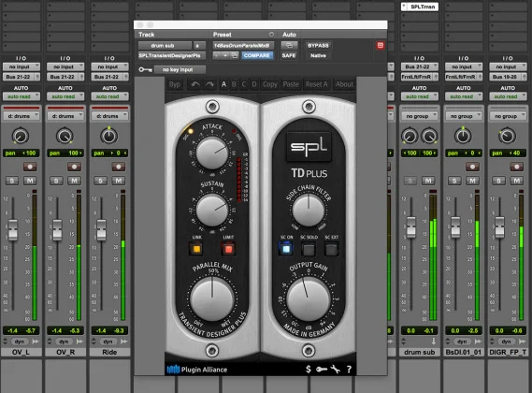The image size is (532, 393).
Task: Click the ATTACK knob
Action: click(x=212, y=153)
